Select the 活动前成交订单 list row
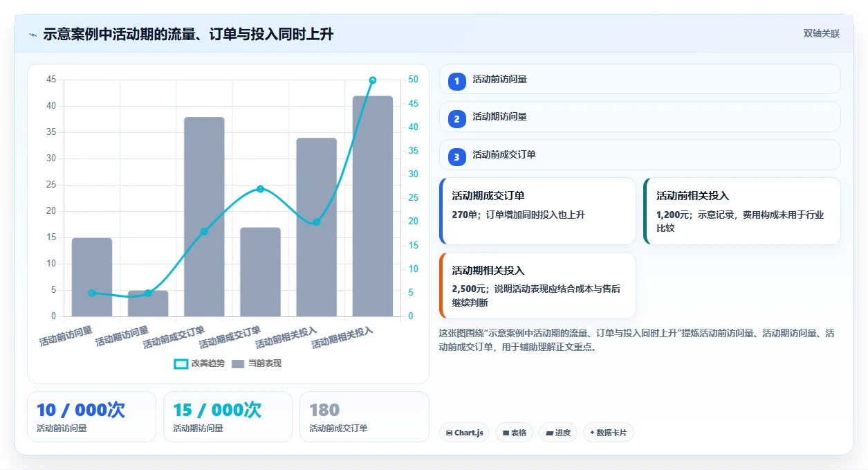The height and width of the screenshot is (470, 868). click(640, 155)
